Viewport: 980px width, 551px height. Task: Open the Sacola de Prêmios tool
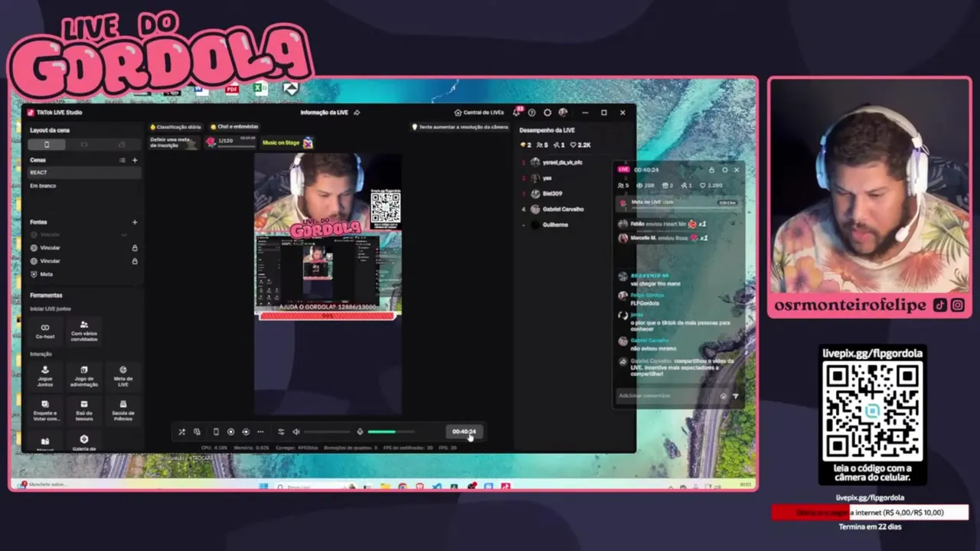[123, 410]
